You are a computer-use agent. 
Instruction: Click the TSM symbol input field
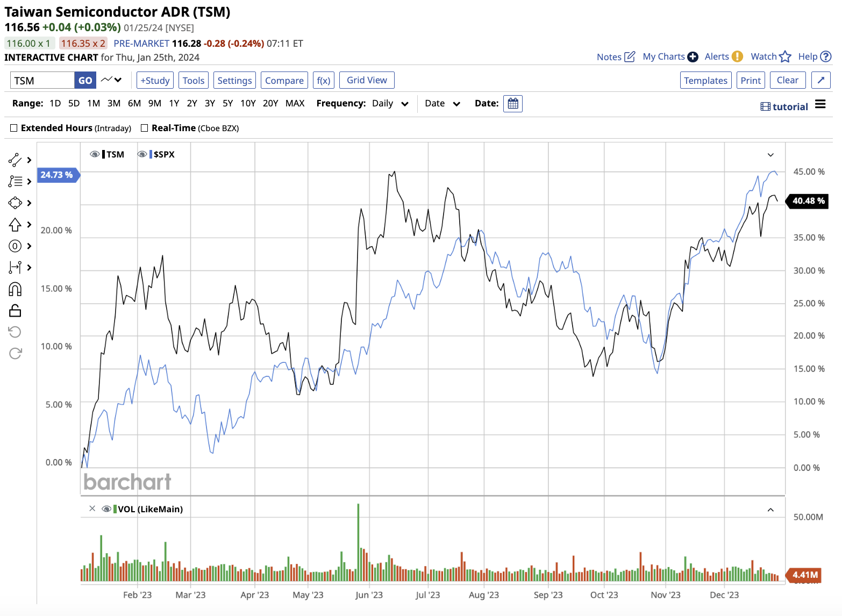(42, 80)
